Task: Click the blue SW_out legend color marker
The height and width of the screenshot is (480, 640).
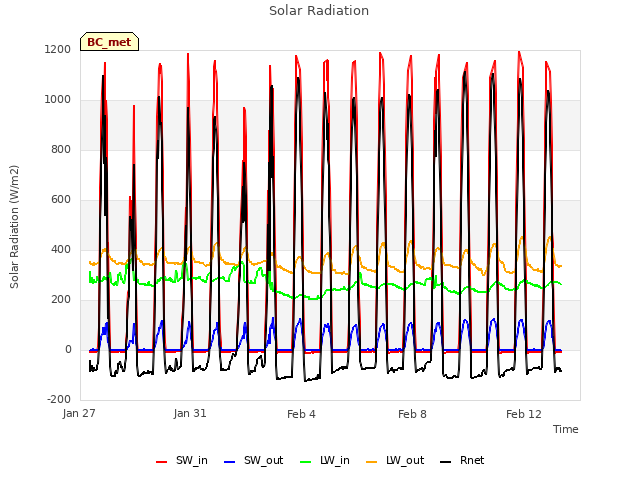Action: 230,462
